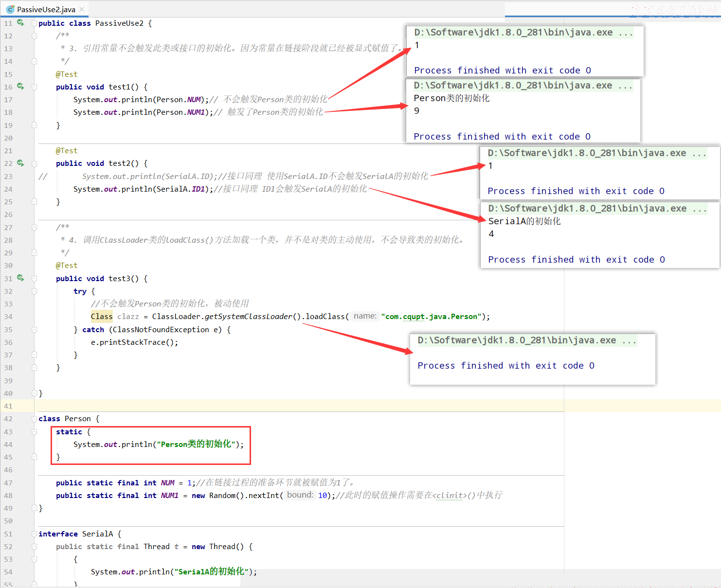This screenshot has width=721, height=588.
Task: Click the @Test annotation above test3
Action: 67,266
